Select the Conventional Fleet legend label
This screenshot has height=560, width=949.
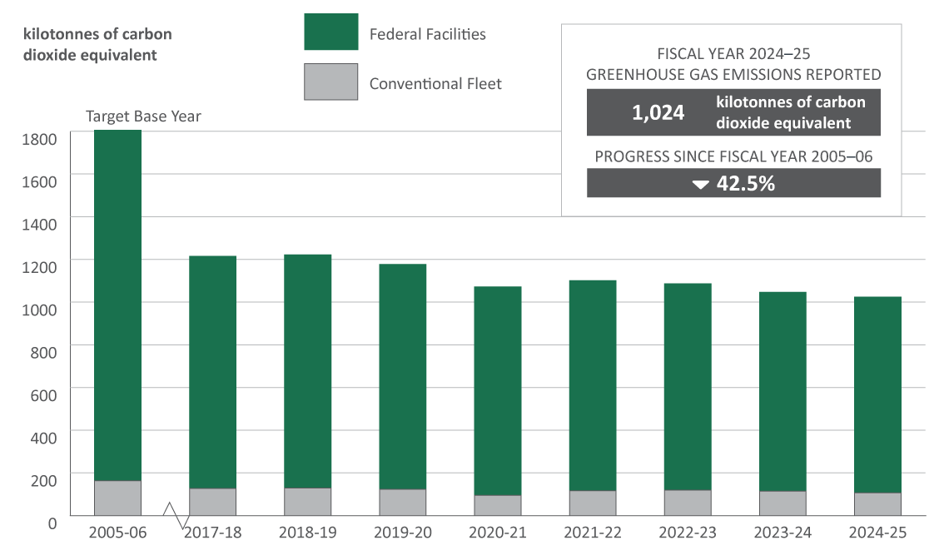[435, 83]
